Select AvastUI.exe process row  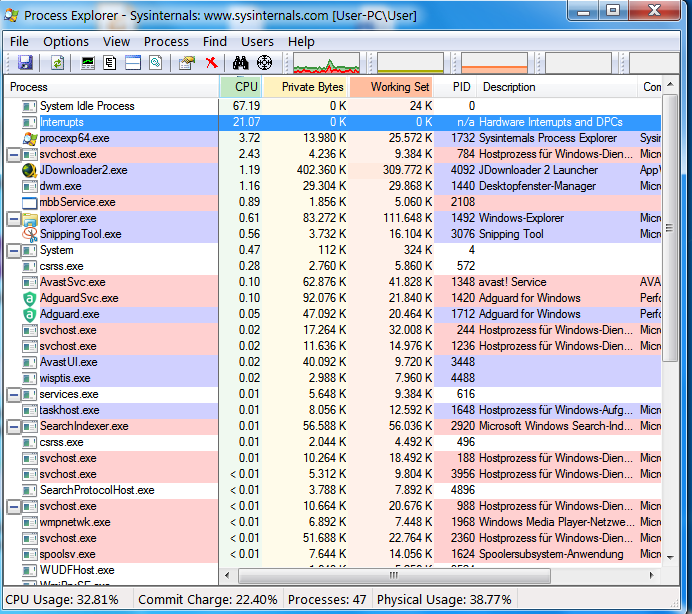pos(332,362)
